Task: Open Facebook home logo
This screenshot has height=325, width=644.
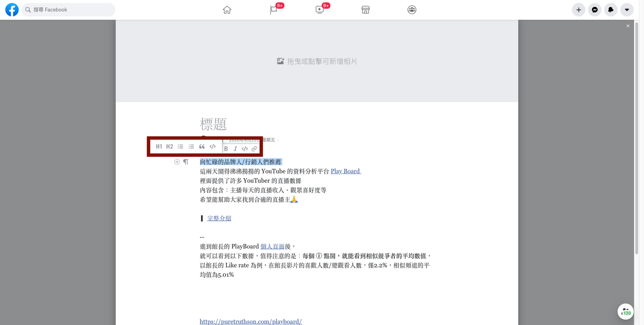Action: click(x=12, y=10)
